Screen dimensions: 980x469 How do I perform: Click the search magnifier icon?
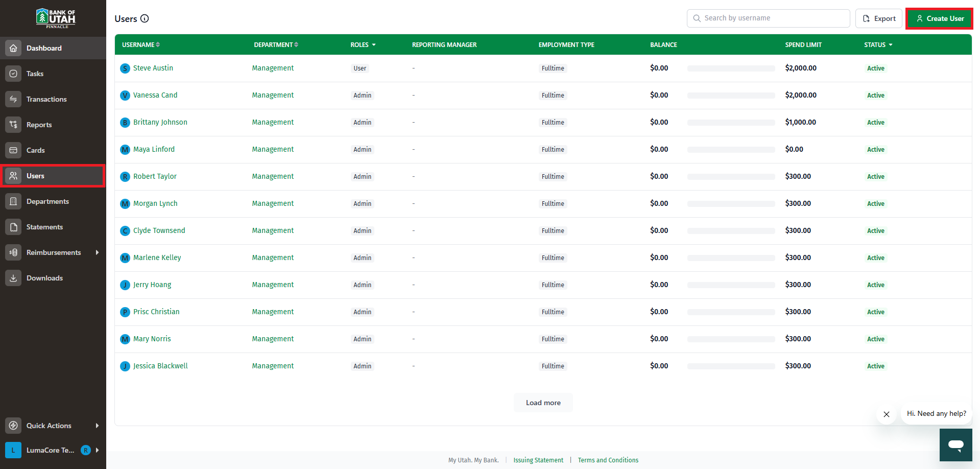point(697,18)
